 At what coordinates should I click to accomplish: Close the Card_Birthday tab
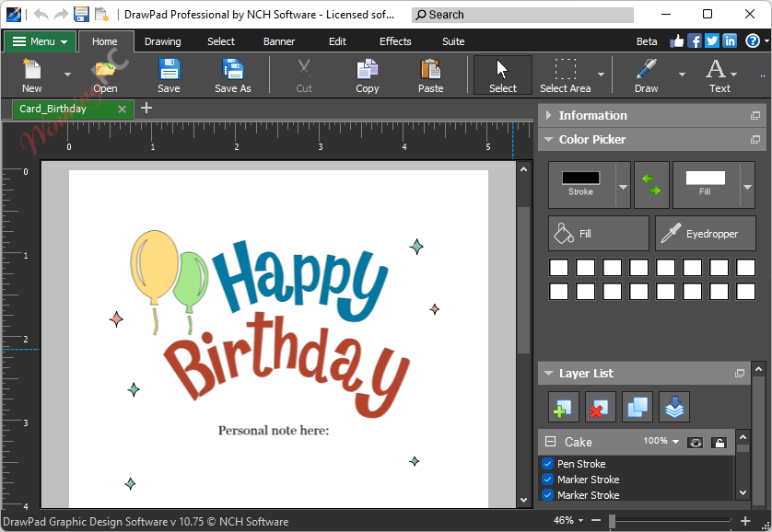tap(123, 110)
